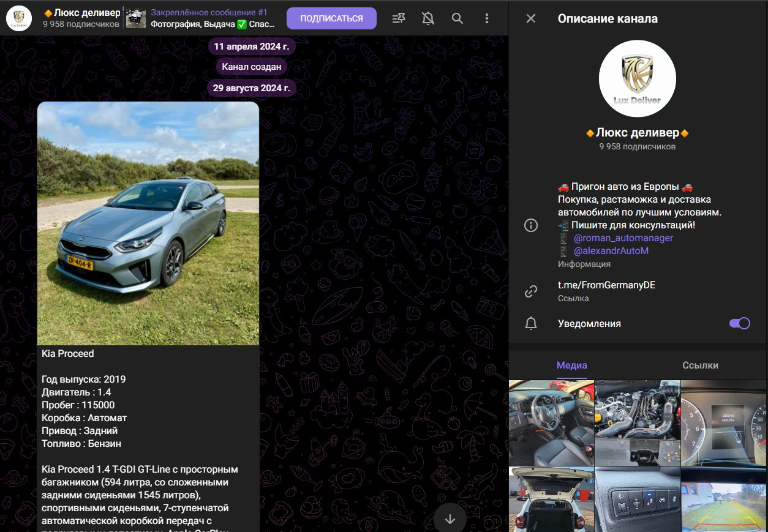Switch to the Ссылки tab
Image resolution: width=768 pixels, height=532 pixels.
point(700,365)
